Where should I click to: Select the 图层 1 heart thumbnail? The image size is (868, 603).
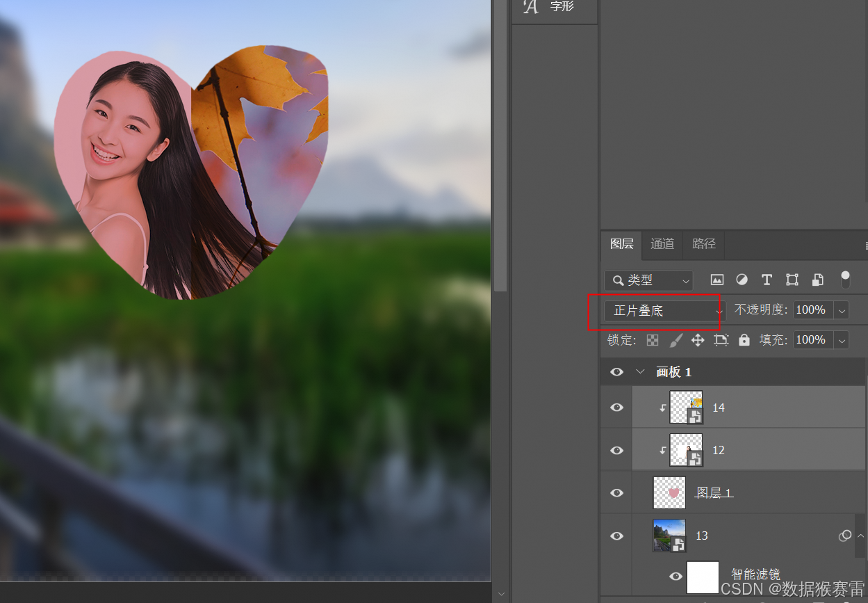tap(669, 493)
